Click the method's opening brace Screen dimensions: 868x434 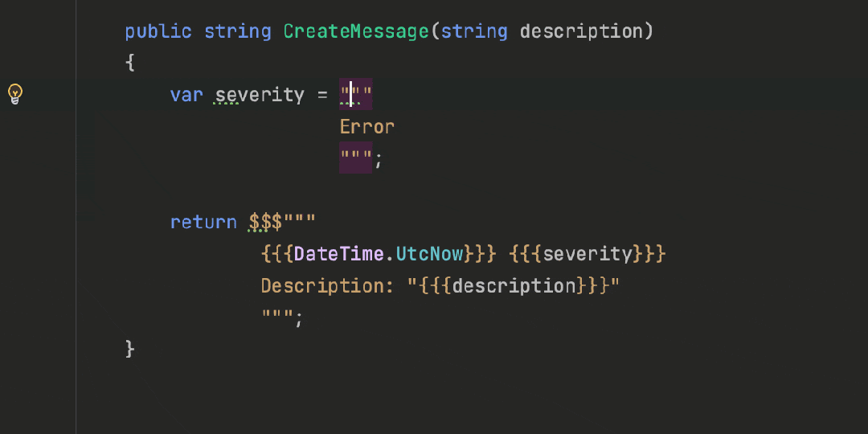[130, 63]
